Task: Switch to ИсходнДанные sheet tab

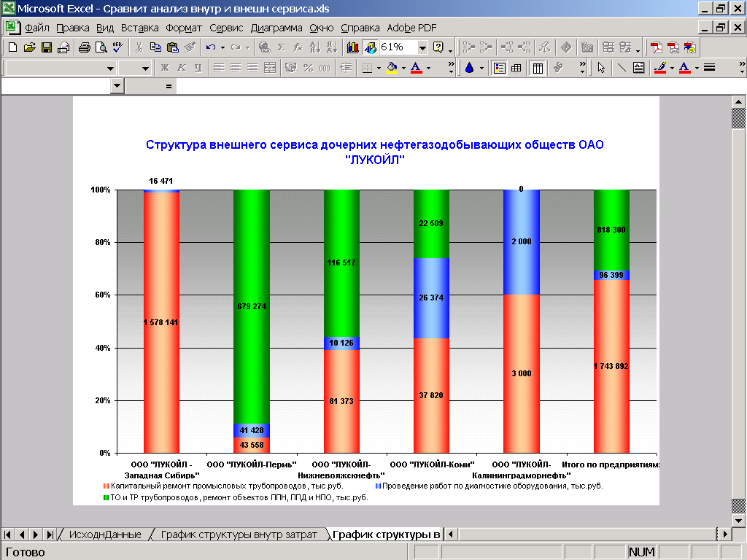Action: pyautogui.click(x=105, y=534)
